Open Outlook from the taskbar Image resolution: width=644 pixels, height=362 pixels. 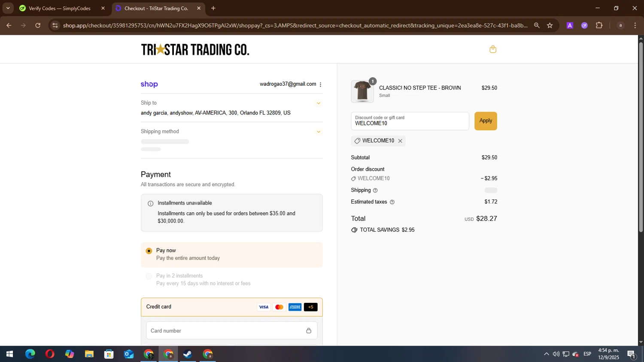pos(129,354)
